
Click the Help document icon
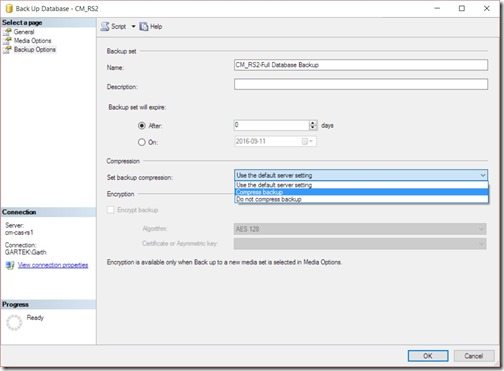[144, 26]
